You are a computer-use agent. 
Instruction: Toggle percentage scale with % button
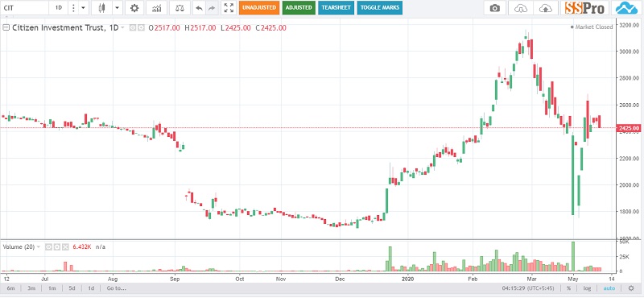(569, 288)
